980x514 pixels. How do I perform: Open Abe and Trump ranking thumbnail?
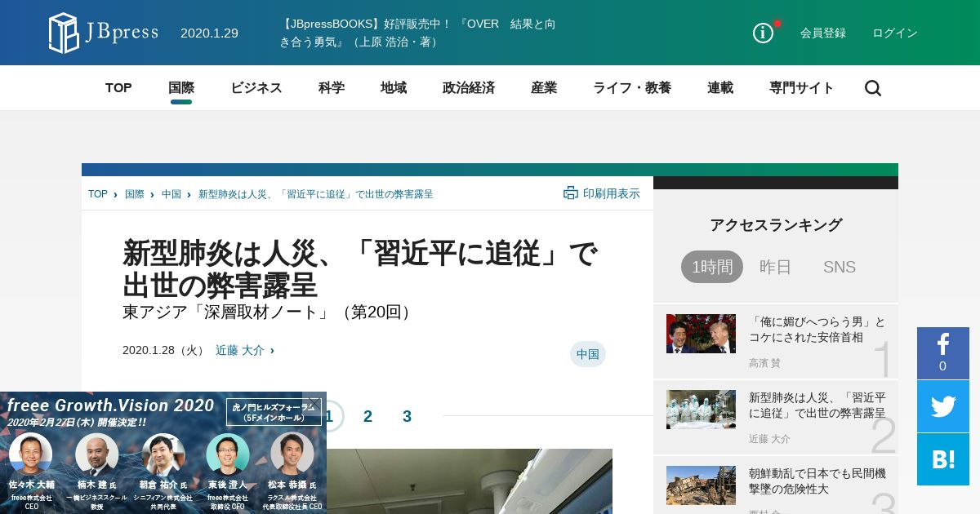click(x=701, y=334)
